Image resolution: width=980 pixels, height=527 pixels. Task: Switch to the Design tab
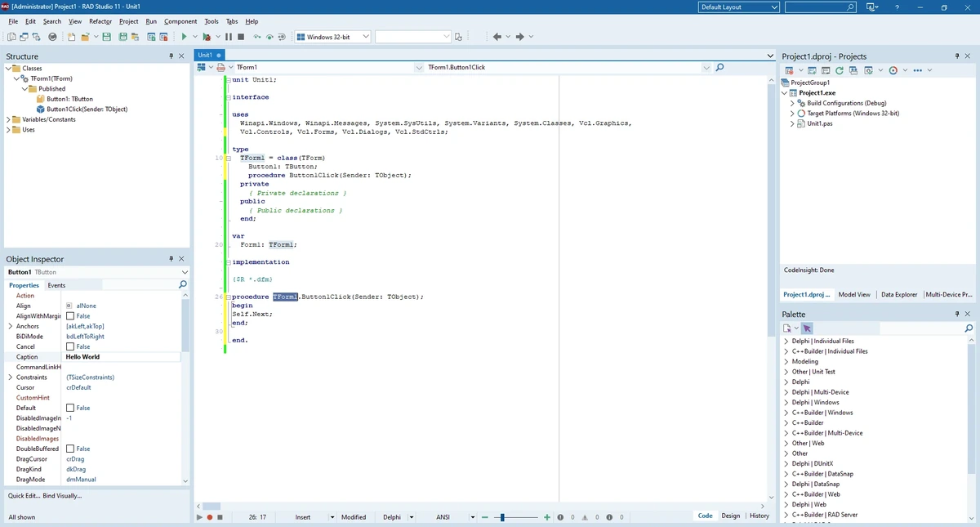tap(730, 516)
